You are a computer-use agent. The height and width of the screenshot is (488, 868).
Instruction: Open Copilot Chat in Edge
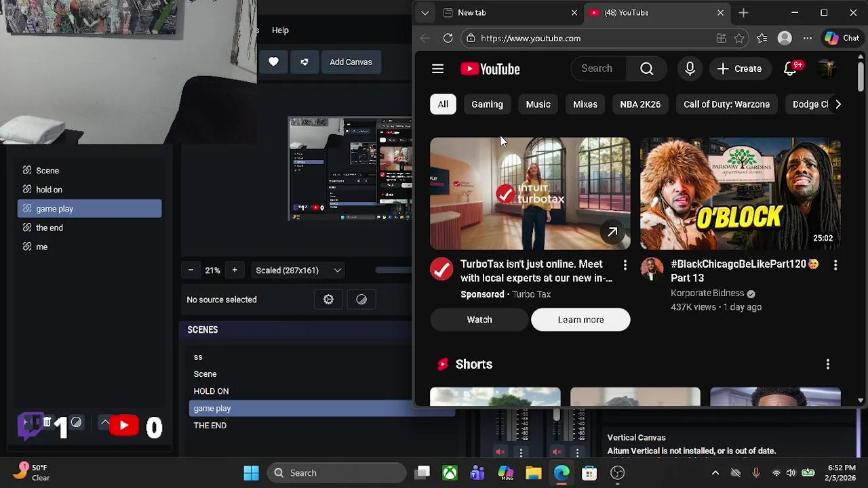coord(842,39)
